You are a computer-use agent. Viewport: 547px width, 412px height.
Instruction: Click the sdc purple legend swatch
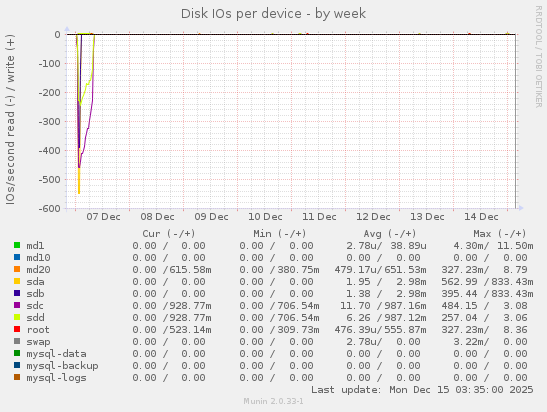coord(17,305)
